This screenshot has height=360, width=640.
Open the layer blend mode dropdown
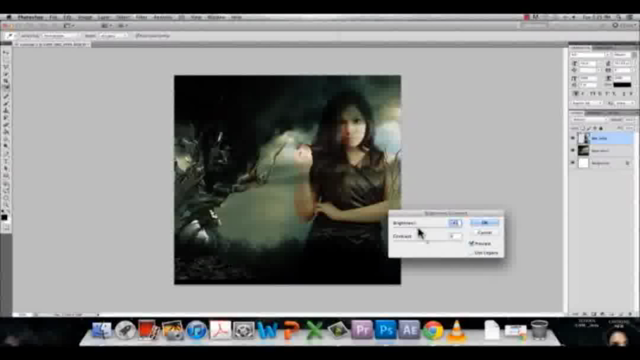coord(589,120)
